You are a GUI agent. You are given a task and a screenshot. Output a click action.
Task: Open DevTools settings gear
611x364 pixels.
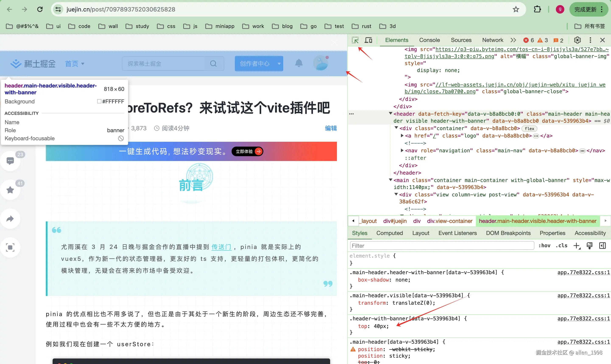click(577, 40)
